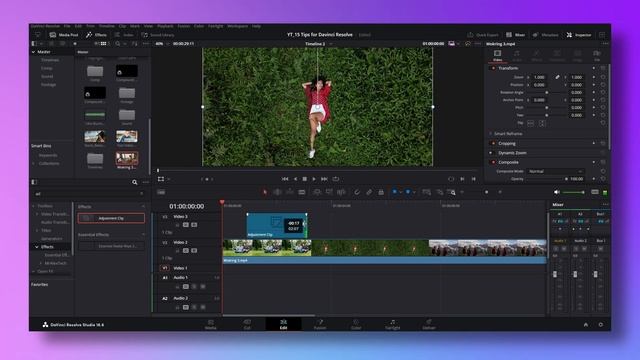Toggle the link icon between Zoom X and Y
The width and height of the screenshot is (640, 360).
click(x=557, y=77)
